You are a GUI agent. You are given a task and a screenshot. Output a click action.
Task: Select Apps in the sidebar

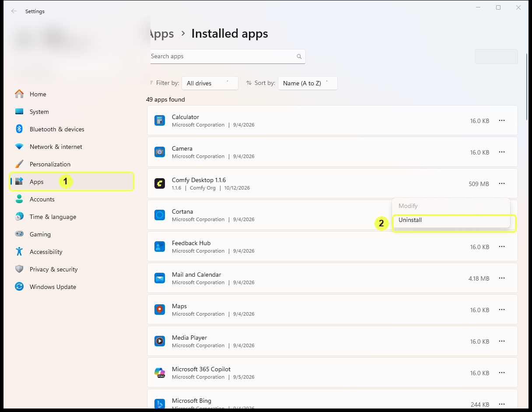(x=71, y=182)
